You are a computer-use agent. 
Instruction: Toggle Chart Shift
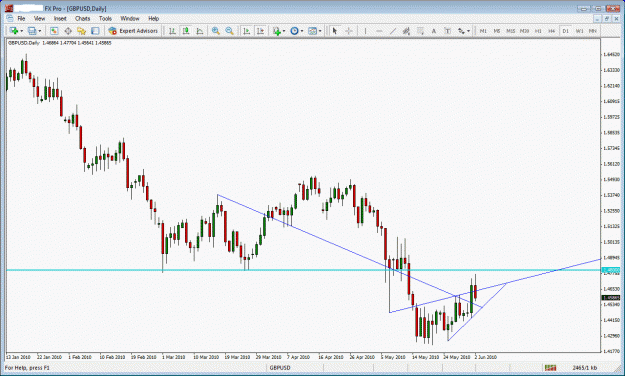click(260, 31)
